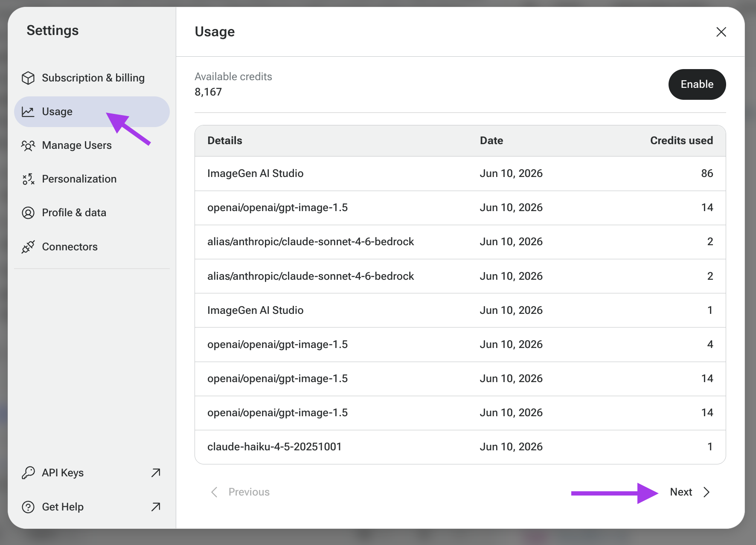
Task: Click date of claude-haiku row
Action: (511, 447)
